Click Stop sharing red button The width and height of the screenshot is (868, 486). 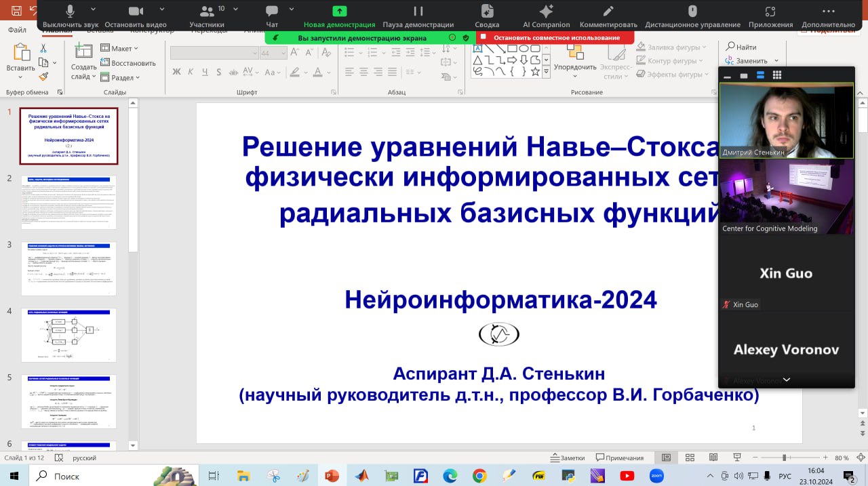coord(555,38)
